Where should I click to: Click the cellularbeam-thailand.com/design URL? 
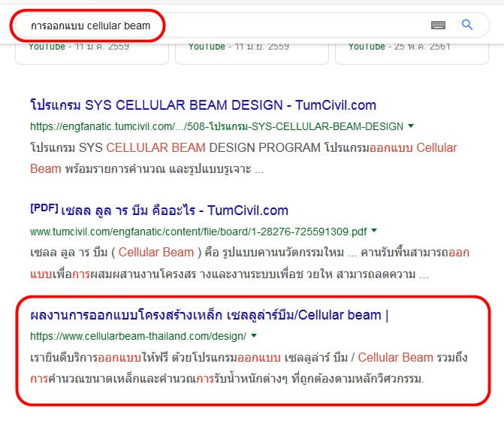click(138, 336)
